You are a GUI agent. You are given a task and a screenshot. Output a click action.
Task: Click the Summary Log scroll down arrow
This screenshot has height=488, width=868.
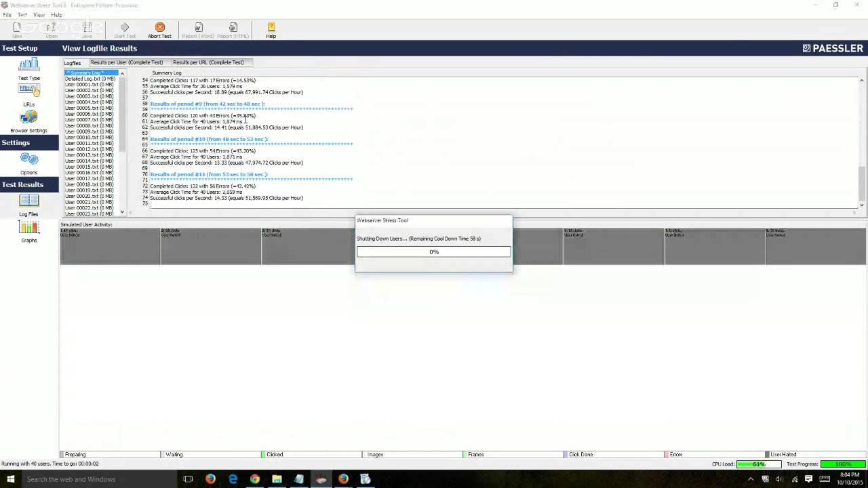pyautogui.click(x=862, y=205)
